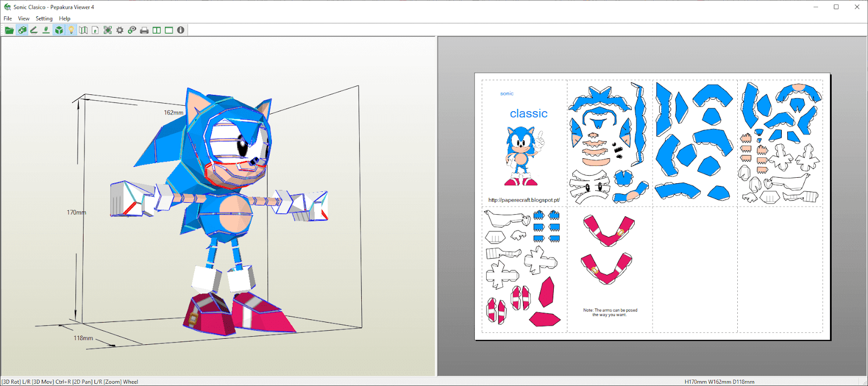
Task: Click the show edge ID hash icon
Action: tap(46, 30)
